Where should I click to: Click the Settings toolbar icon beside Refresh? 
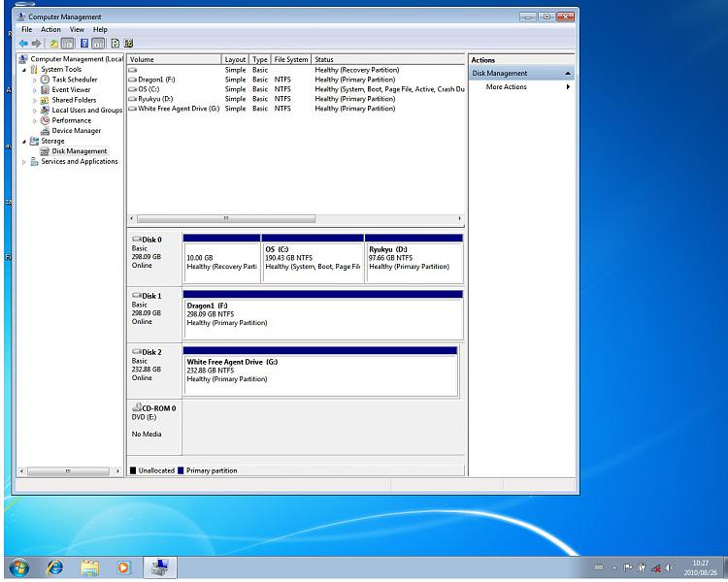pyautogui.click(x=128, y=44)
